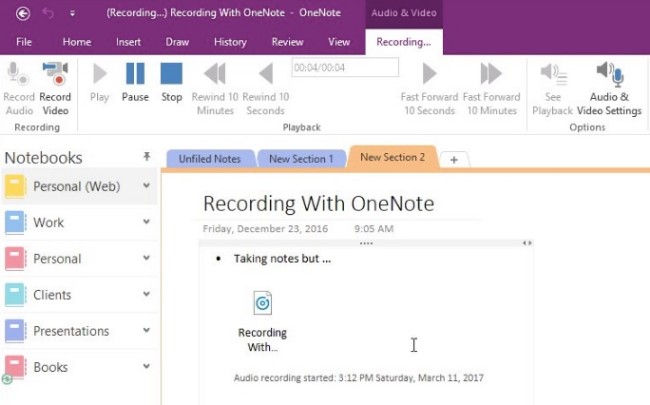Screen dimensions: 650x405
Task: Open the File menu
Action: click(x=24, y=42)
